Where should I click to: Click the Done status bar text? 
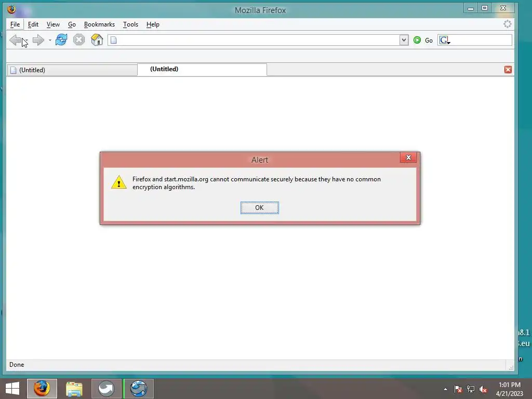[x=17, y=365]
